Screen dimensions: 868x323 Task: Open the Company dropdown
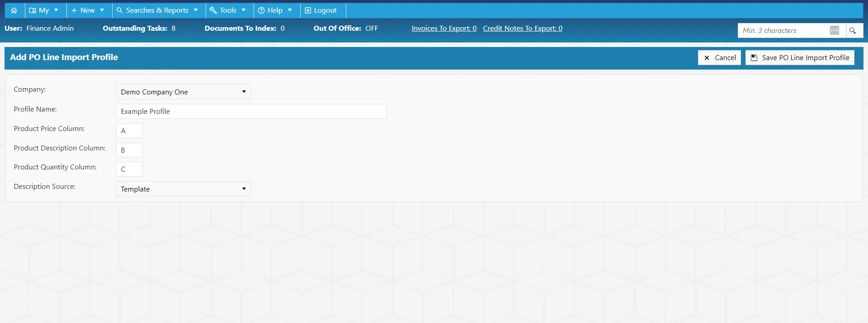(184, 92)
